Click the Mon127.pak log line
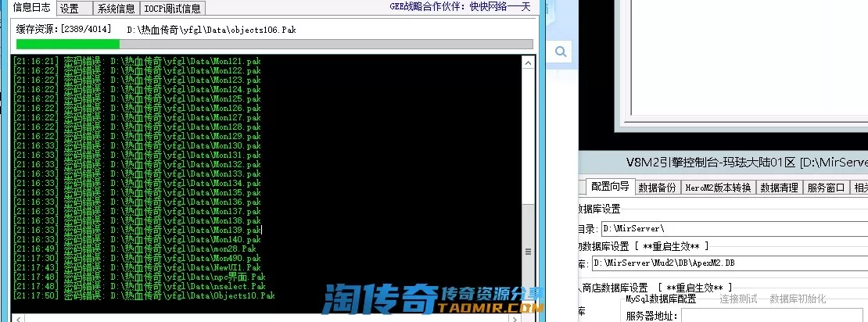868x322 pixels. point(136,117)
